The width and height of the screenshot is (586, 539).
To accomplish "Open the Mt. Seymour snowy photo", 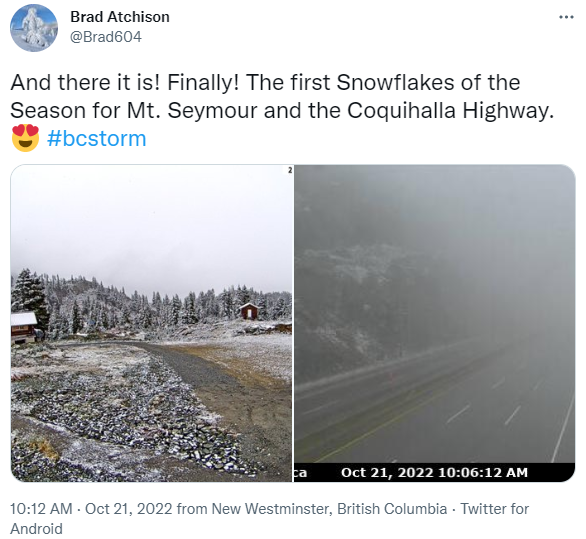I will pyautogui.click(x=151, y=323).
